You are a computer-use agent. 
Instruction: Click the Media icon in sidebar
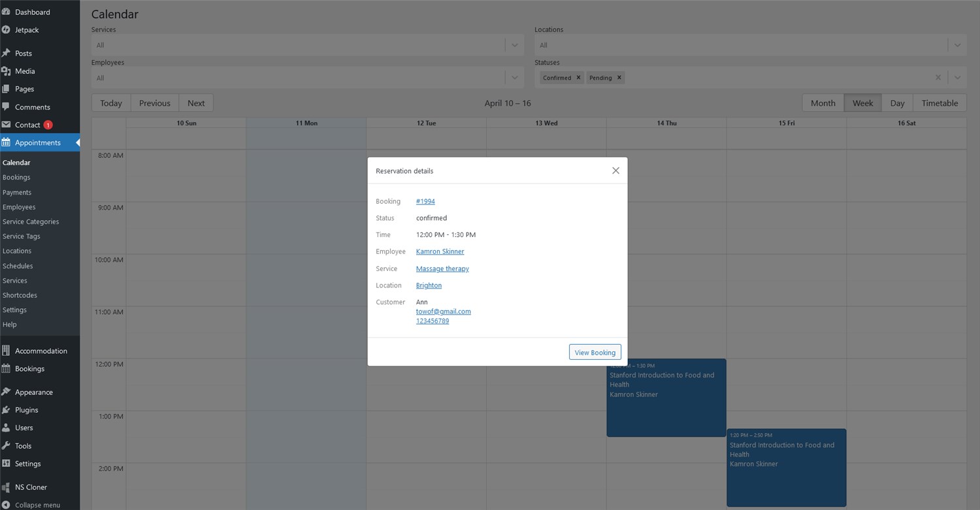point(6,71)
